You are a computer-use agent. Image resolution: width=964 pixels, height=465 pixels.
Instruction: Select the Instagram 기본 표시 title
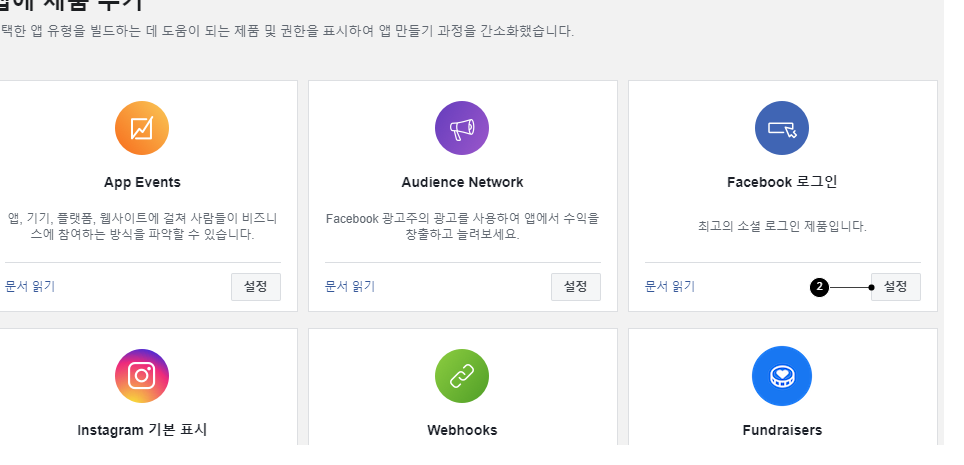tap(143, 430)
